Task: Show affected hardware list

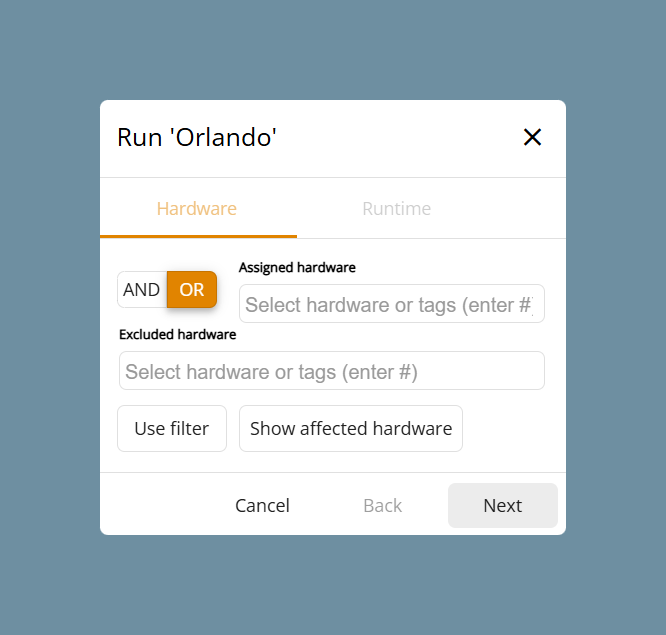Action: [x=351, y=429]
